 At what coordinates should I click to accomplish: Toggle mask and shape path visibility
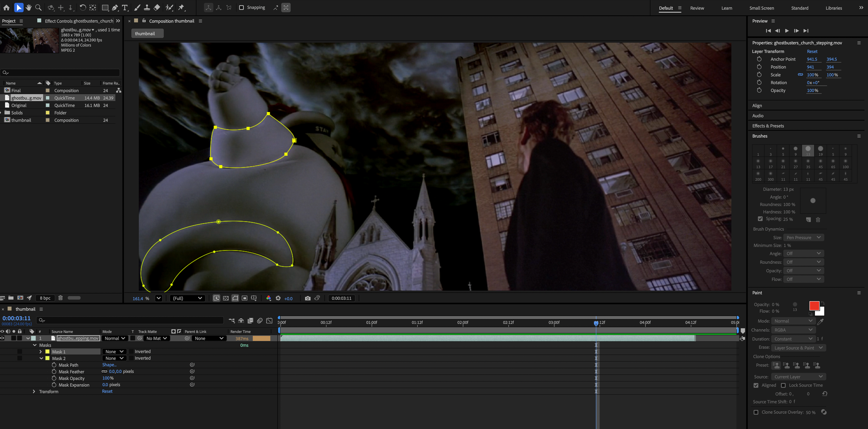click(x=235, y=298)
